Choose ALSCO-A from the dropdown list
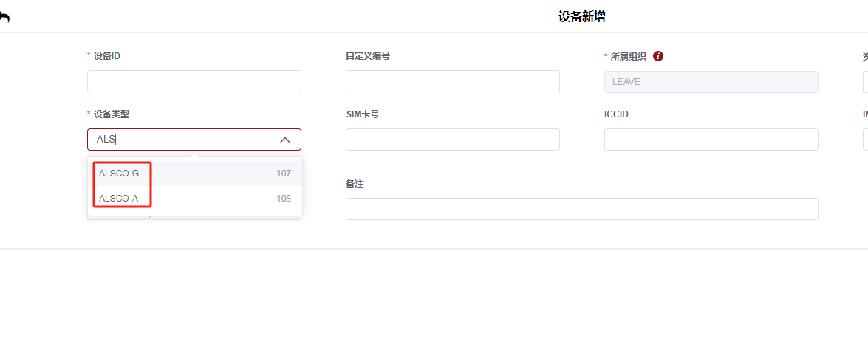Viewport: 868px width, 350px height. [x=119, y=198]
